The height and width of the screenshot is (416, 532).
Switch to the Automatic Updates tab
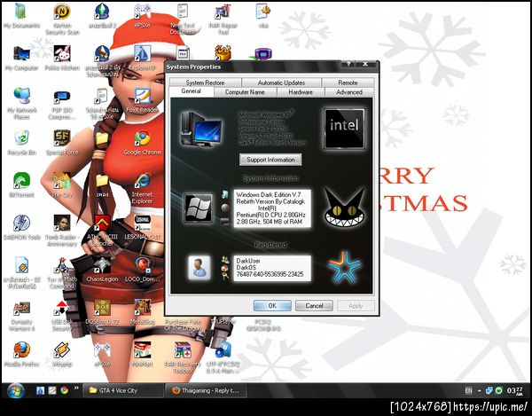click(281, 82)
